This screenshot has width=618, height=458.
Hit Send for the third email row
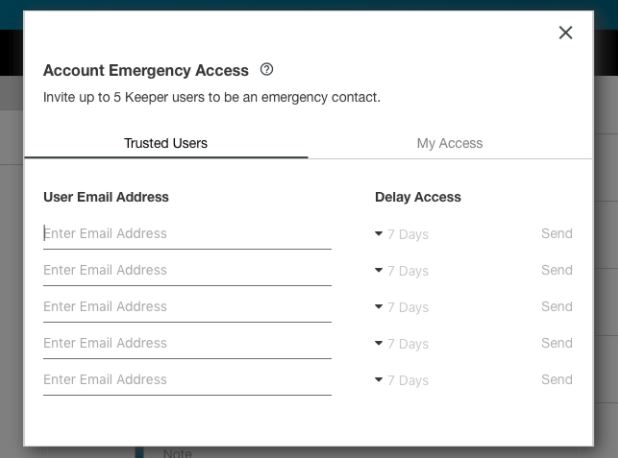click(556, 306)
